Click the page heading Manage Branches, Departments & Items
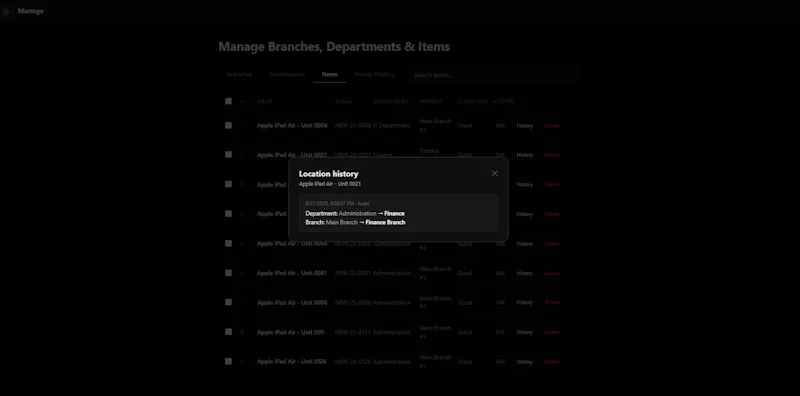This screenshot has height=396, width=800. tap(334, 47)
